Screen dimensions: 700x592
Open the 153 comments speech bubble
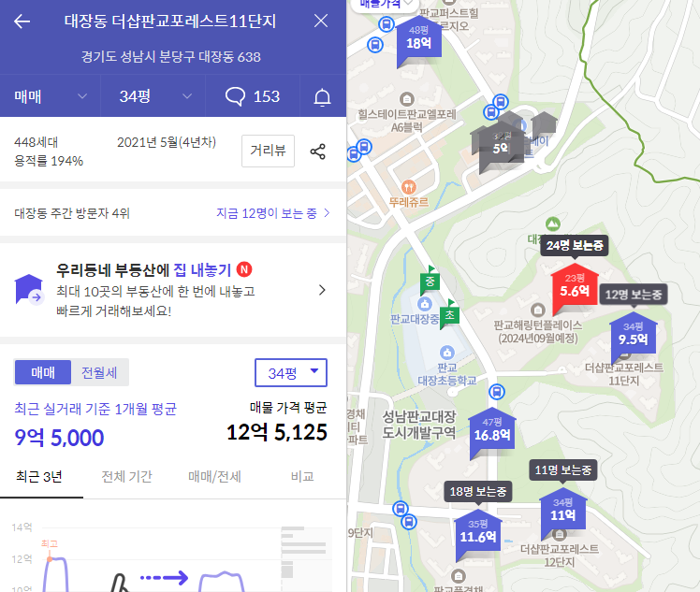point(253,96)
